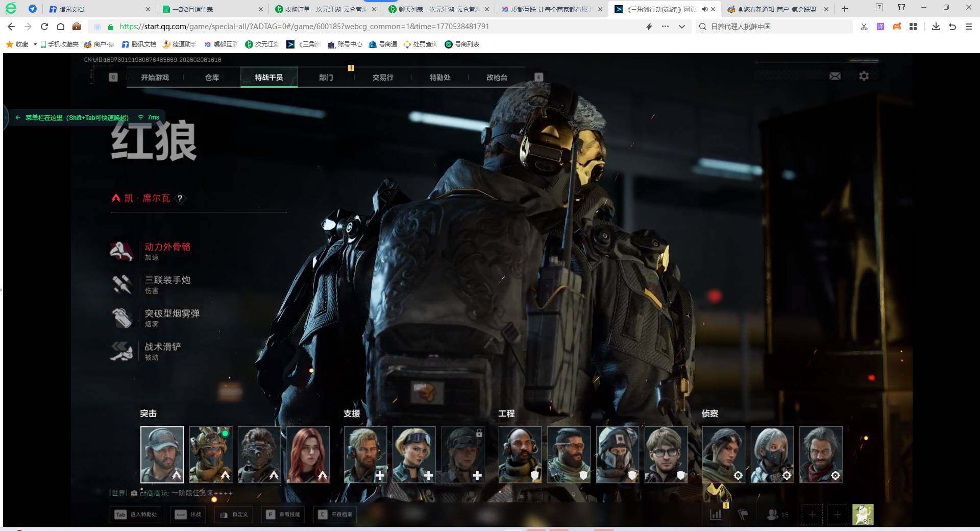Open the stats bar-chart icon
This screenshot has height=531, width=980.
(x=716, y=515)
